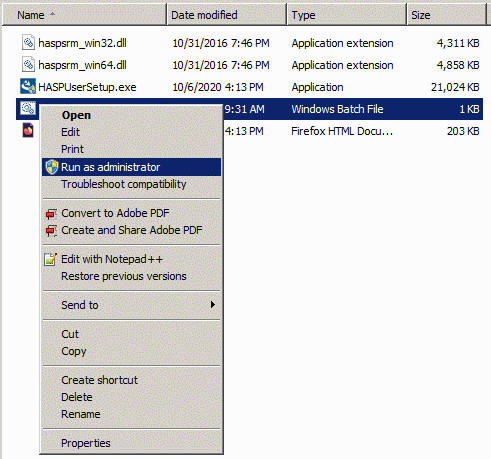Viewport: 491px width, 459px height.
Task: Click the 4,858 KB size cell
Action: coord(458,65)
